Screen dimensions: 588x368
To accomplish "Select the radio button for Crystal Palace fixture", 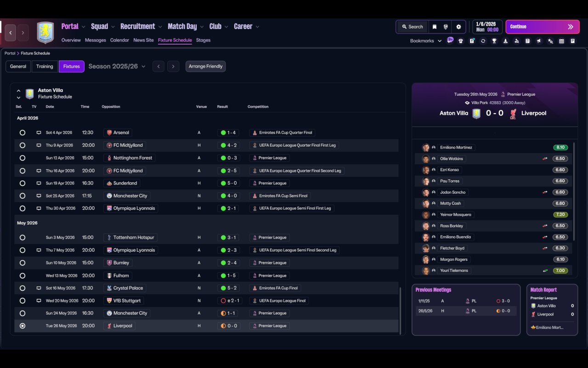I will pos(23,288).
